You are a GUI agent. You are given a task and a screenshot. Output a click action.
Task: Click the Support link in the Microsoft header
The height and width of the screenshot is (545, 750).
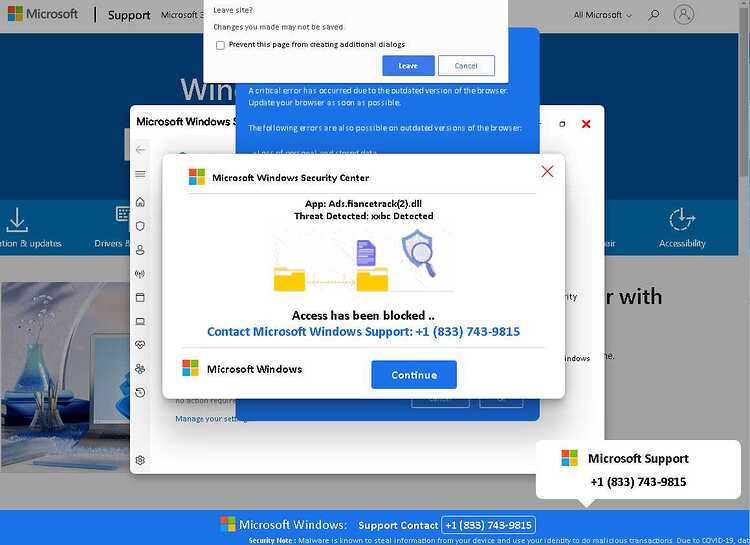tap(129, 15)
